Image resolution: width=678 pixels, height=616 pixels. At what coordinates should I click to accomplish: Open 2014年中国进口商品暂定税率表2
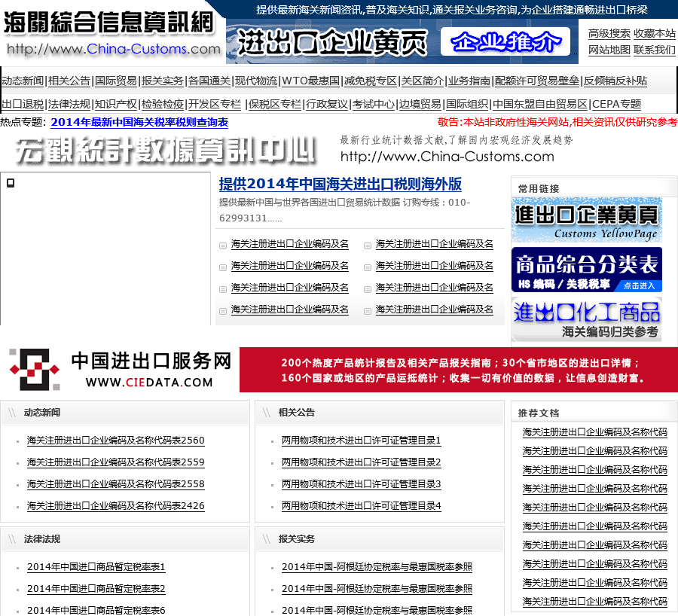tap(96, 589)
